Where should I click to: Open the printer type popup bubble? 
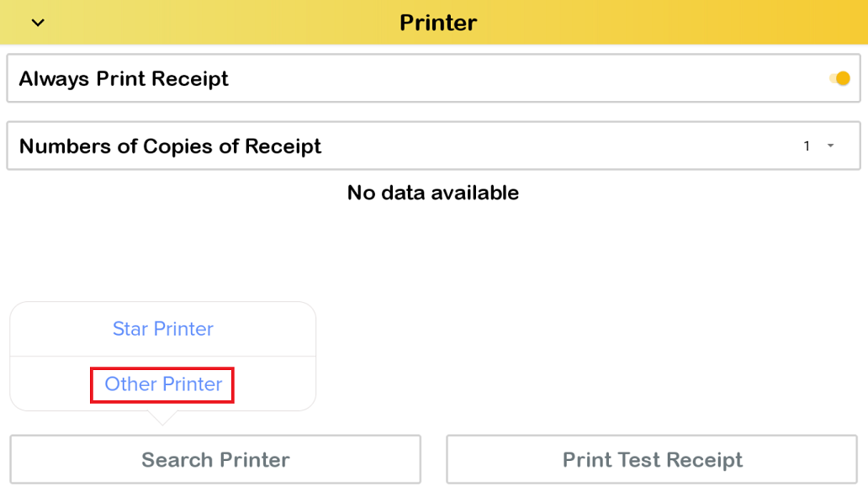[x=162, y=356]
